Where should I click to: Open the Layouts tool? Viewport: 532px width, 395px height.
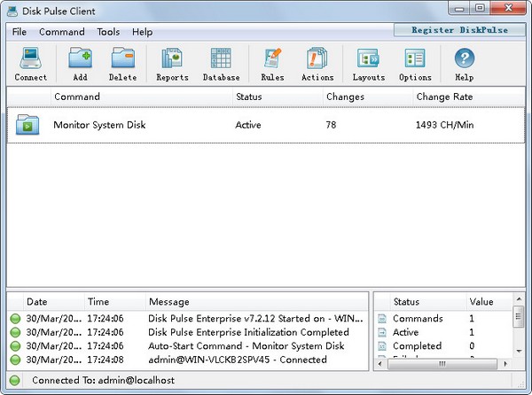368,64
